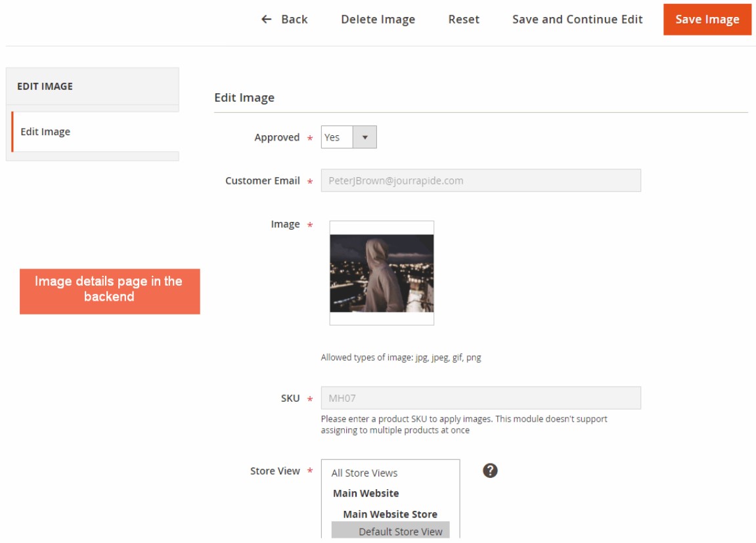Click the Store View help question mark icon
Viewport: 756px width, 543px height.
(490, 470)
